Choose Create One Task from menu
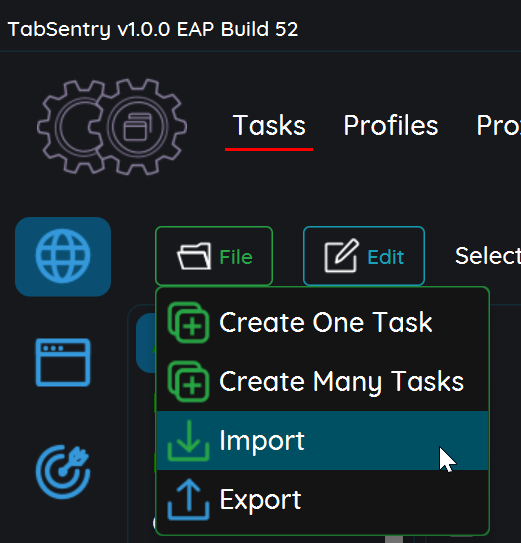Image resolution: width=521 pixels, height=543 pixels. tap(323, 323)
